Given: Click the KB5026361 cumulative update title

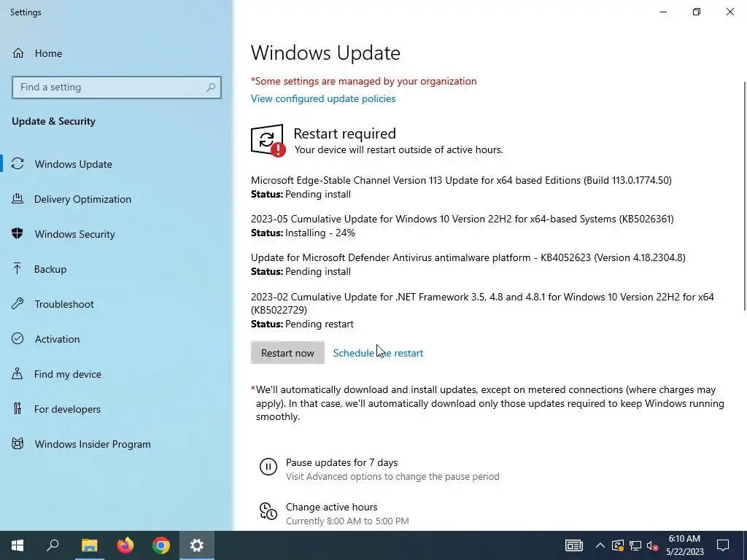Looking at the screenshot, I should pos(462,219).
